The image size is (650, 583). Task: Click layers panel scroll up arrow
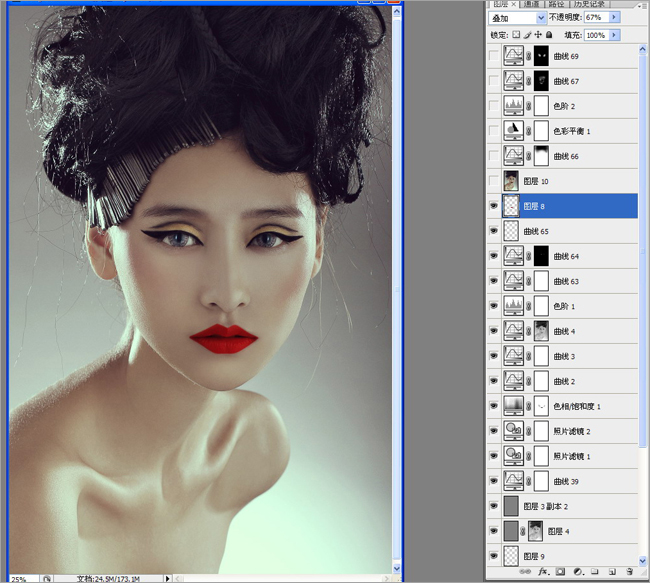[x=643, y=50]
